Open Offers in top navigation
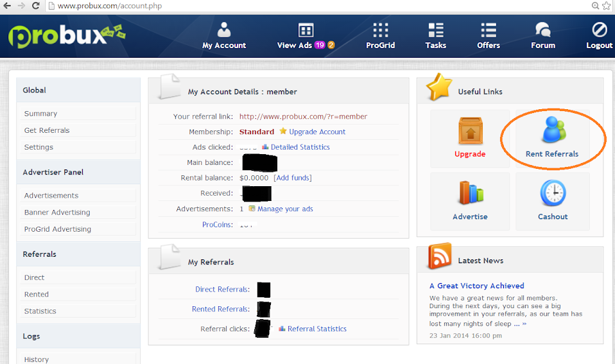 (489, 36)
